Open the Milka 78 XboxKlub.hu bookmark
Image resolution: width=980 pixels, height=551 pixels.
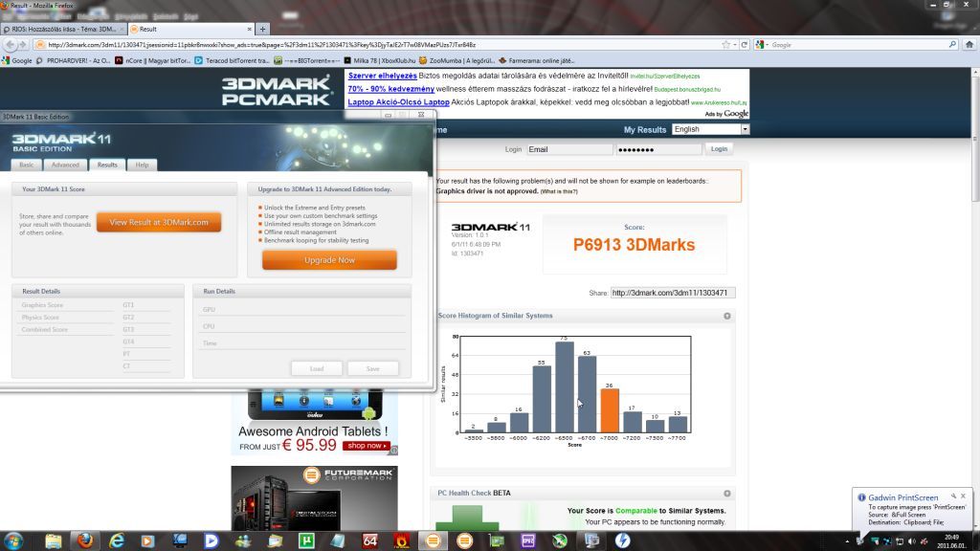tap(379, 60)
